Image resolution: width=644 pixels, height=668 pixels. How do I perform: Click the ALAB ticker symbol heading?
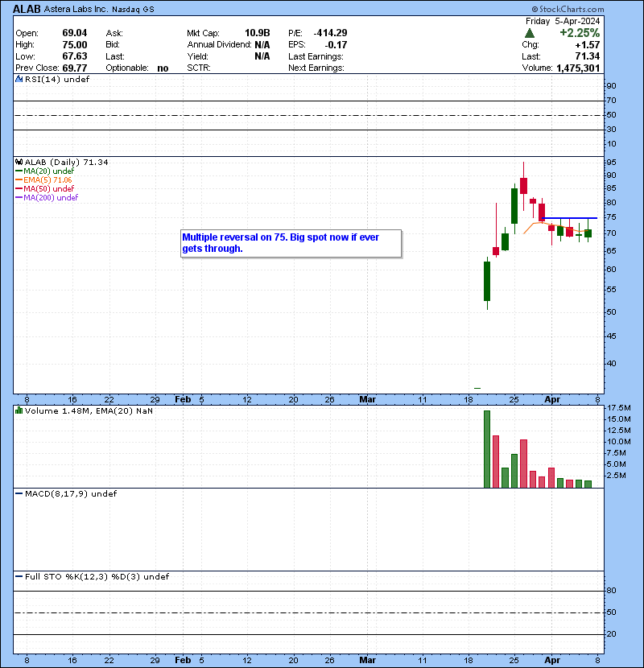27,9
